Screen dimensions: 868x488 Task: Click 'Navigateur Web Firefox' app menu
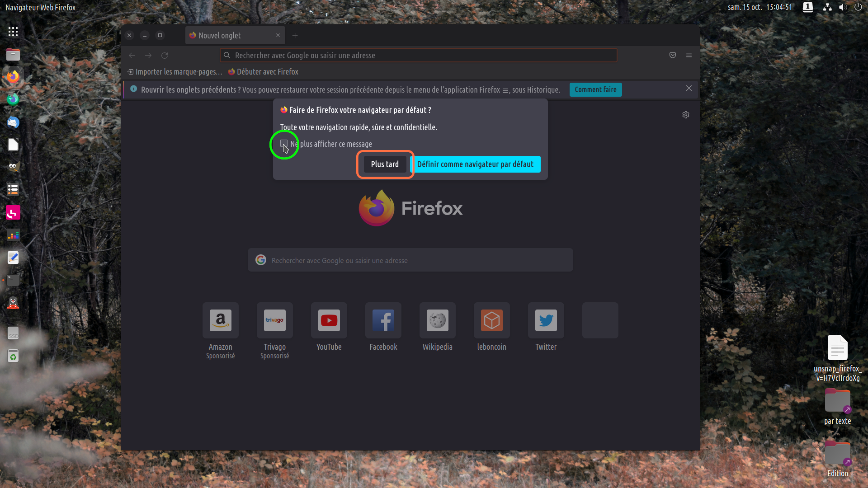coord(41,7)
